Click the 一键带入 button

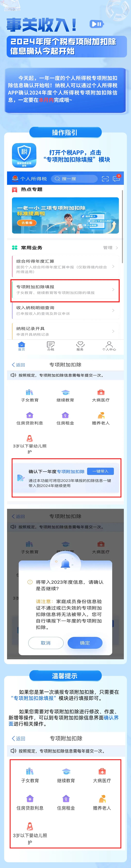(100, 471)
